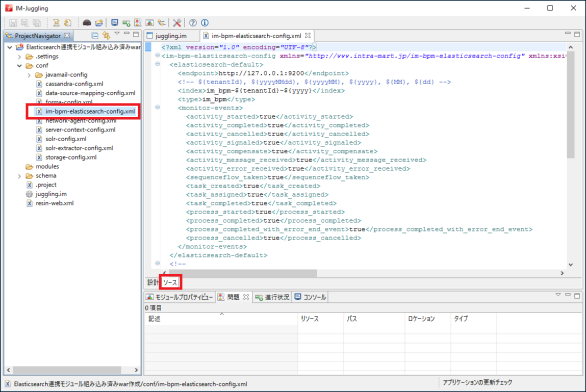Click the information icon in the toolbar
Image resolution: width=586 pixels, height=392 pixels.
click(x=205, y=23)
